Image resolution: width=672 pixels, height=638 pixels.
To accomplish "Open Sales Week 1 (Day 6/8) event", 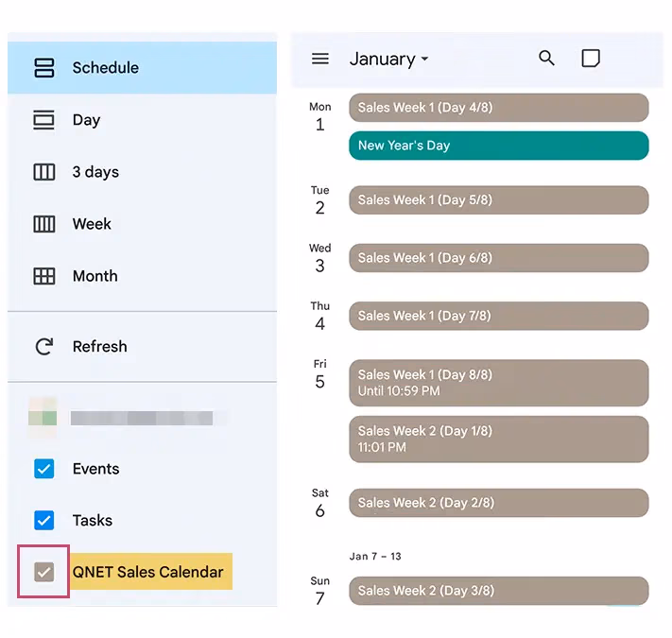I will pyautogui.click(x=499, y=258).
